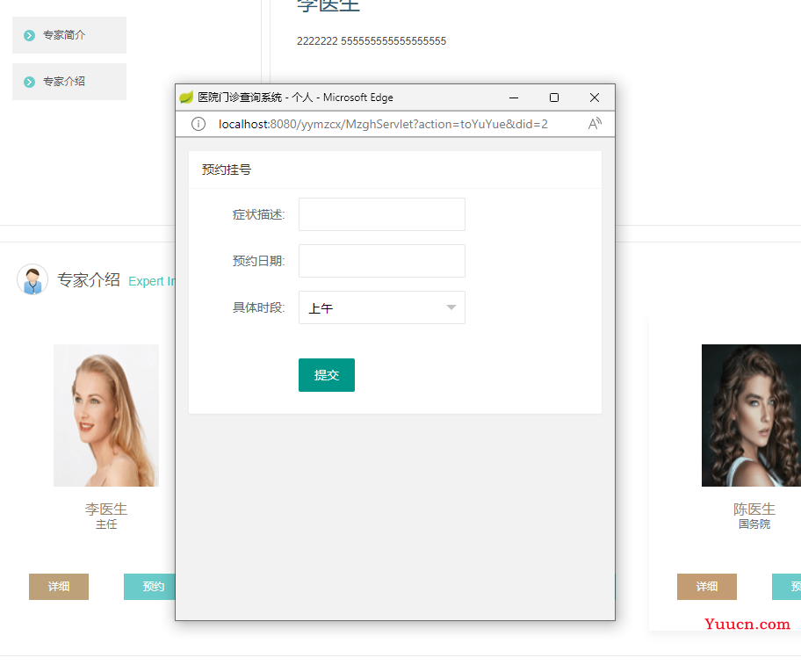Click the arrow icon beside 专家简介
The height and width of the screenshot is (672, 801).
[30, 36]
